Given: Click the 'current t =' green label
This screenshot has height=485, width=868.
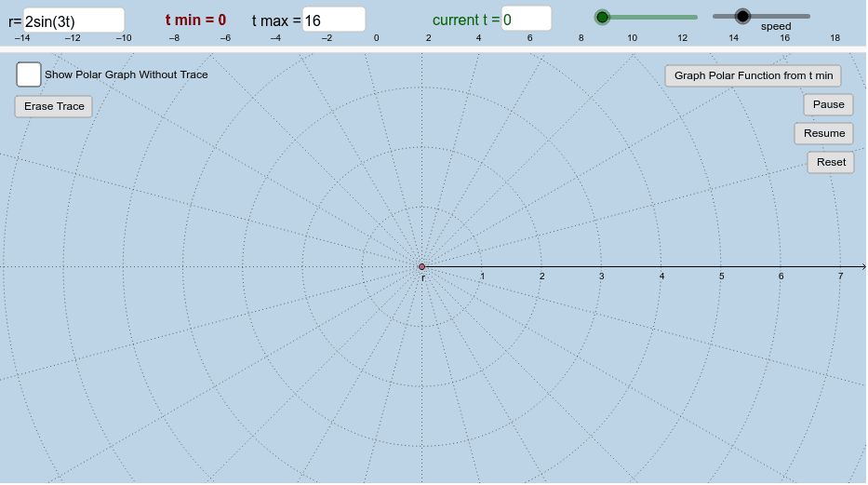Looking at the screenshot, I should pos(466,20).
